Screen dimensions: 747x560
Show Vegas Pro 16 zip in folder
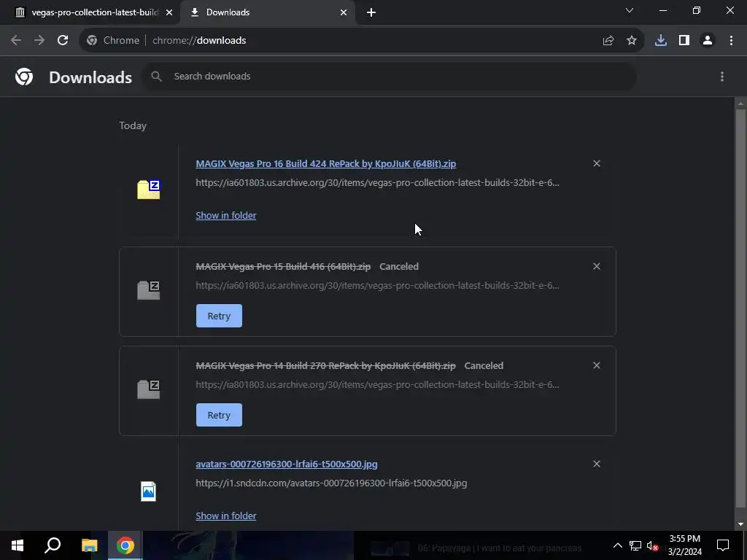tap(226, 215)
